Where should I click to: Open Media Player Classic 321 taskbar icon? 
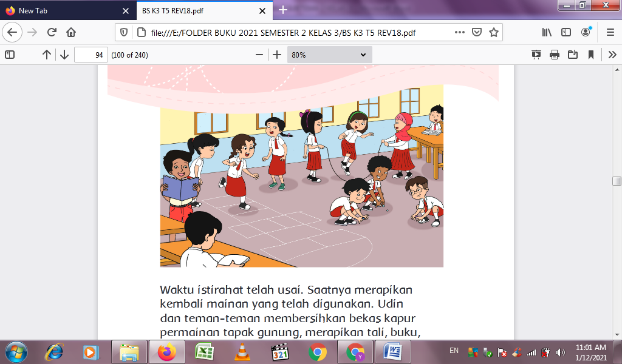click(x=279, y=352)
